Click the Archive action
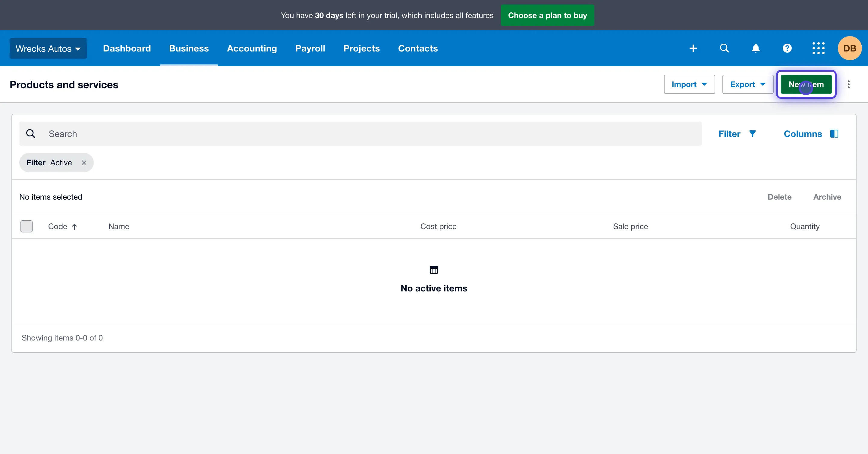Viewport: 868px width, 454px height. tap(827, 197)
